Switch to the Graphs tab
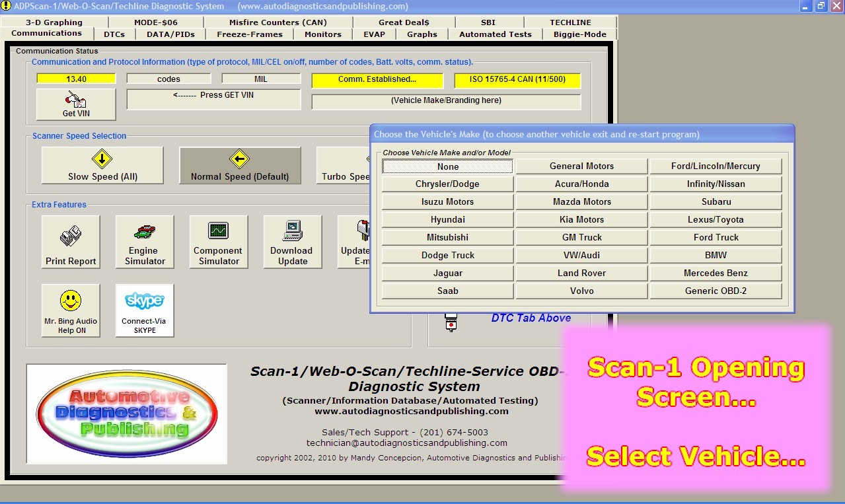The width and height of the screenshot is (845, 504). [x=422, y=34]
